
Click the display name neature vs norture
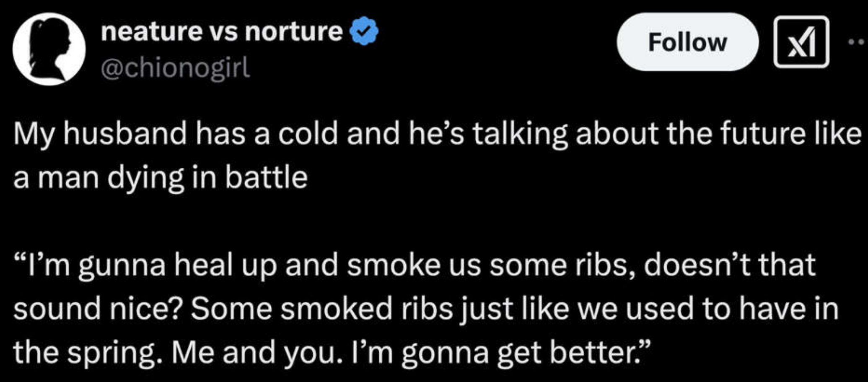click(x=221, y=31)
